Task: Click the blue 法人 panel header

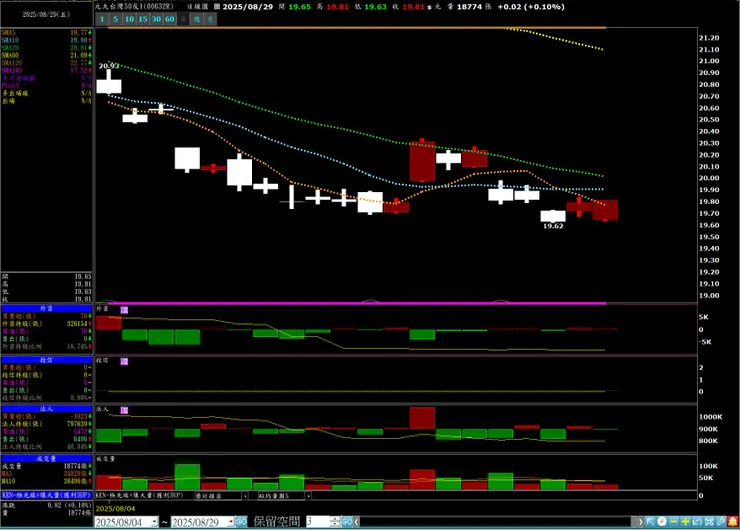Action: point(46,409)
